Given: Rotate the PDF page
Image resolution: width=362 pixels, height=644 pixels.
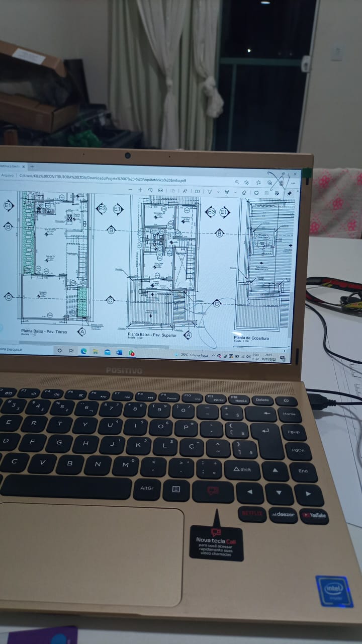Looking at the screenshot, I should (150, 190).
